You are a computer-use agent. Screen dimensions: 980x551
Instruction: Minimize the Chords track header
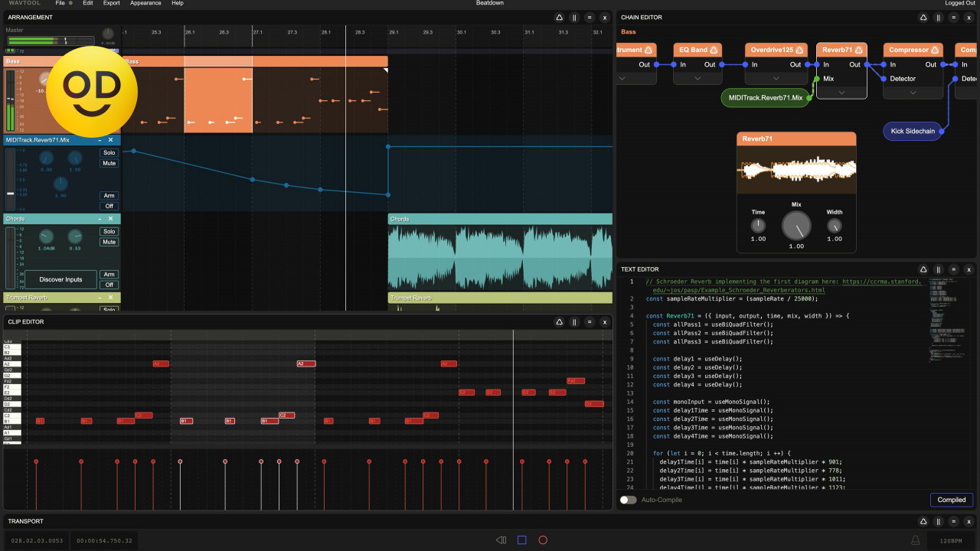(100, 219)
